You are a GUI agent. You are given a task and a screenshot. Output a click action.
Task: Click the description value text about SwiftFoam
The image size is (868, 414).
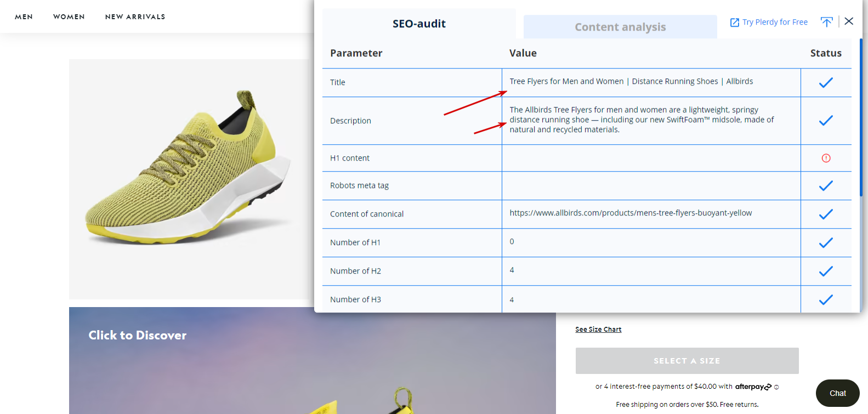point(642,120)
